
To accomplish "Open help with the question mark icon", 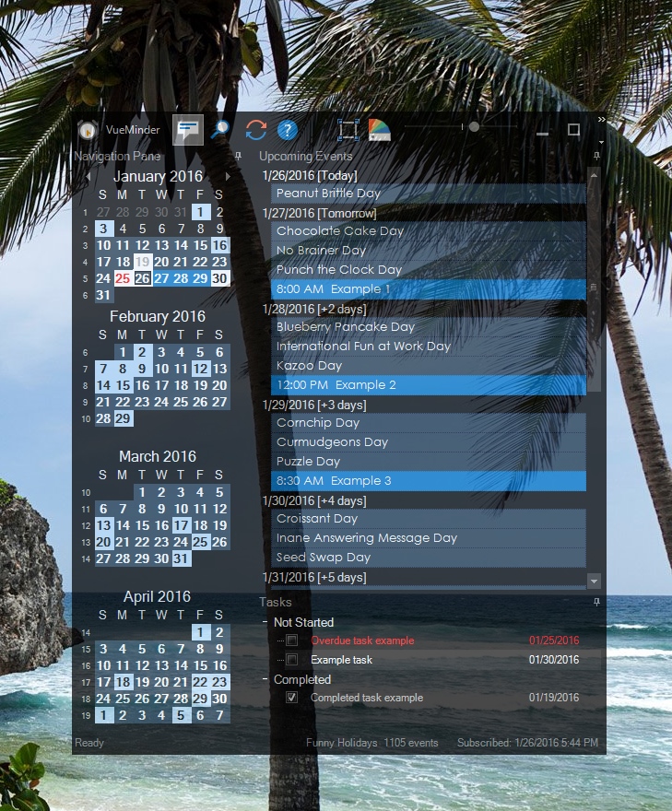I will (288, 131).
